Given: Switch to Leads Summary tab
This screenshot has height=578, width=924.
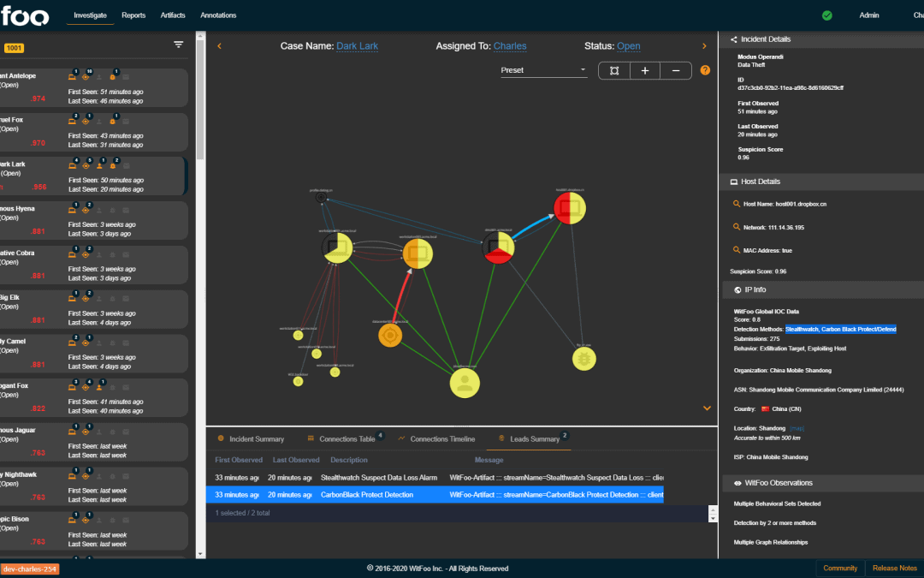Looking at the screenshot, I should 530,438.
